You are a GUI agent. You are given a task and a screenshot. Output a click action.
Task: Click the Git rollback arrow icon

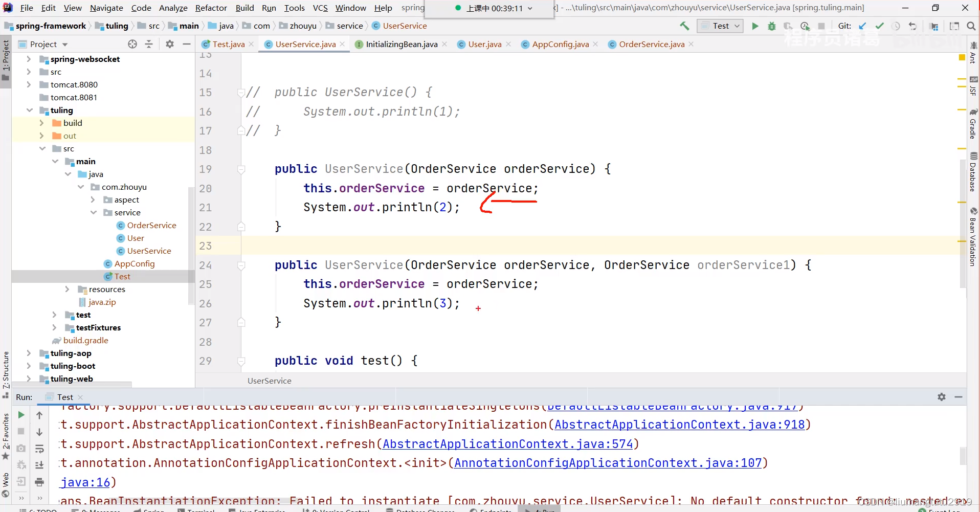coord(912,26)
